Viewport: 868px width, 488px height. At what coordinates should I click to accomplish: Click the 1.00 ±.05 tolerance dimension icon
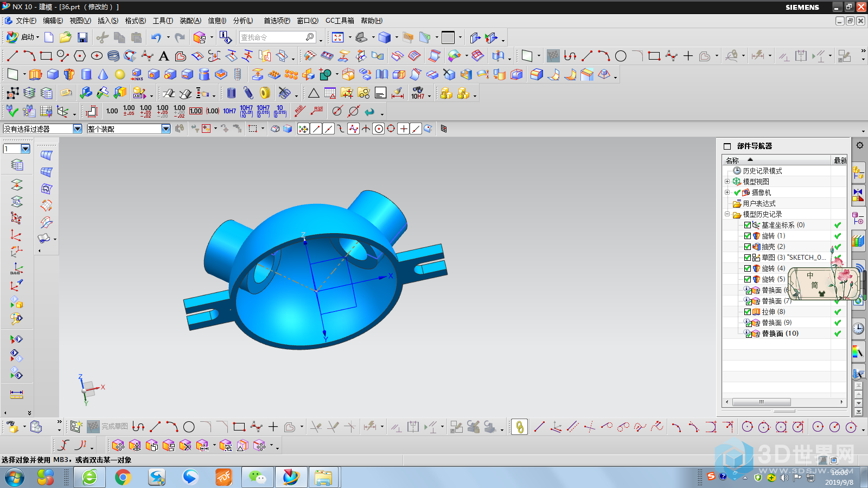129,111
